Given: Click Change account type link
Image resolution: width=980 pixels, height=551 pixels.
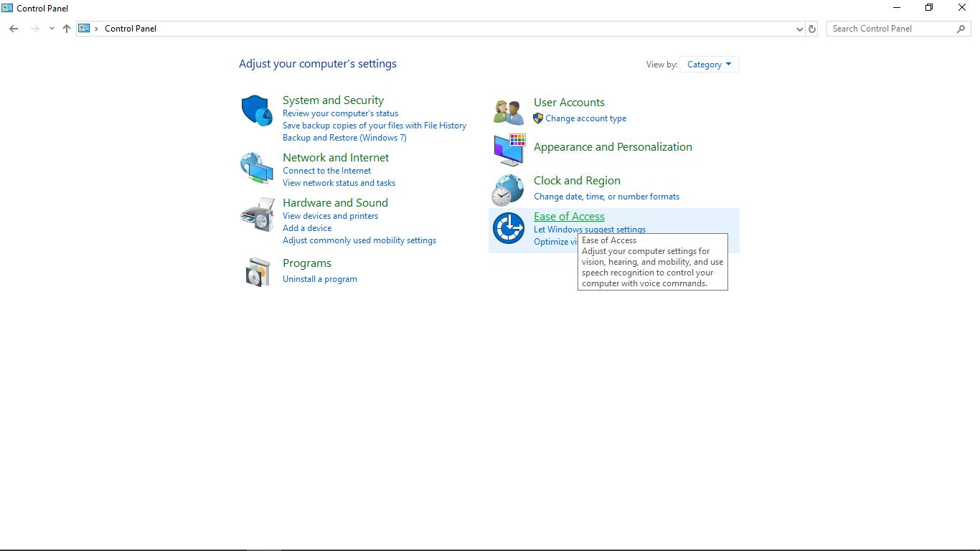Looking at the screenshot, I should [x=585, y=118].
